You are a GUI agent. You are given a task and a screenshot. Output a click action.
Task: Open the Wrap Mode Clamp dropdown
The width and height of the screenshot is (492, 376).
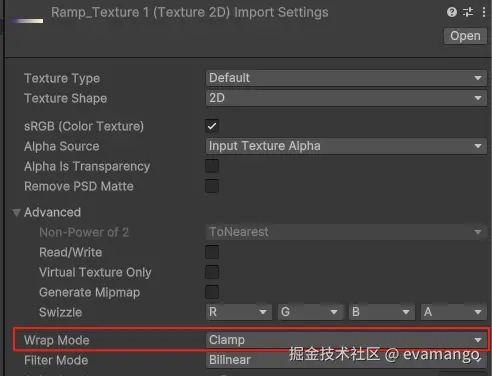346,340
